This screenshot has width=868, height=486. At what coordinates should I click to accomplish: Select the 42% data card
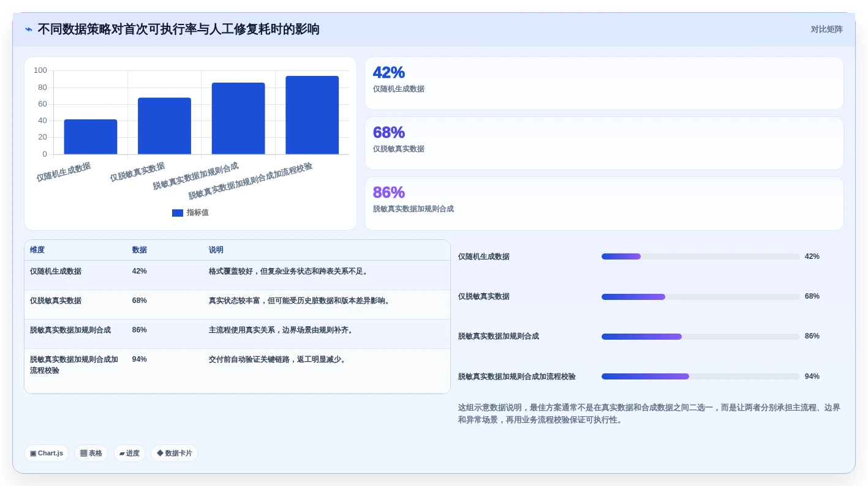coord(604,83)
